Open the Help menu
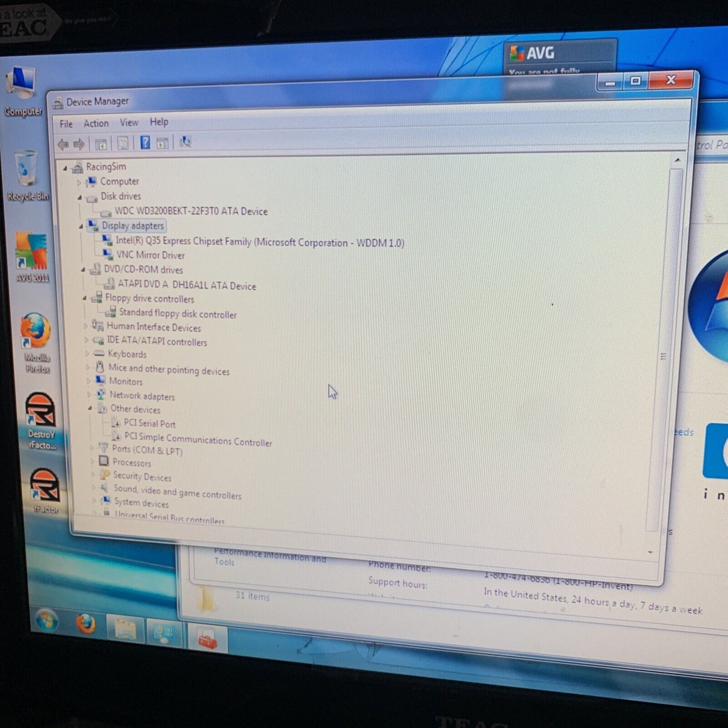Image resolution: width=728 pixels, height=728 pixels. (159, 122)
